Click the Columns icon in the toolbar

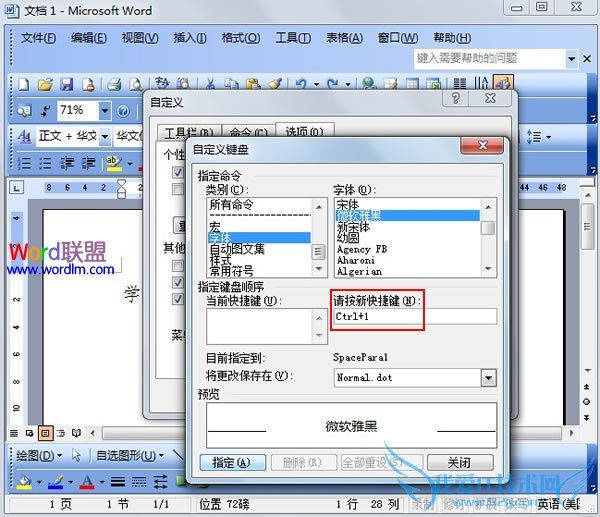[460, 83]
